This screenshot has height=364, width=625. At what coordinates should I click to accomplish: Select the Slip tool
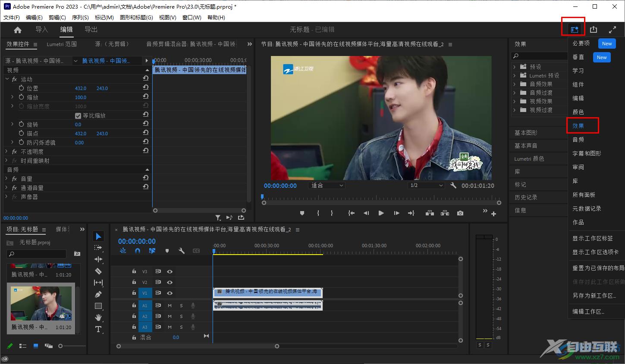click(98, 283)
